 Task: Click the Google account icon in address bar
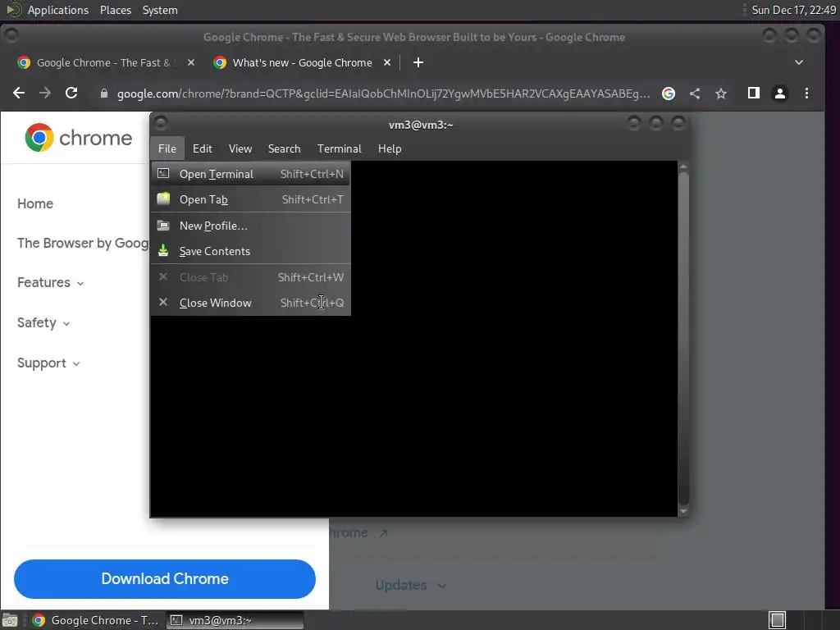[668, 94]
